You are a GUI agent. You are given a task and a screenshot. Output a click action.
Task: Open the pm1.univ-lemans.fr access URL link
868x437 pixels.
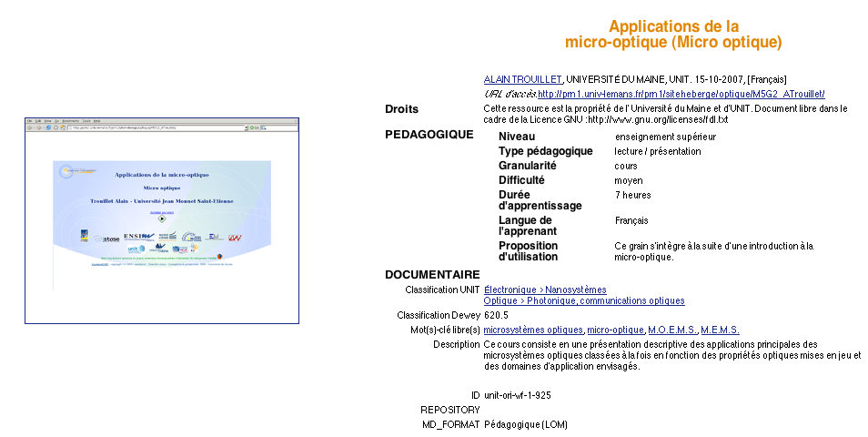click(x=681, y=94)
